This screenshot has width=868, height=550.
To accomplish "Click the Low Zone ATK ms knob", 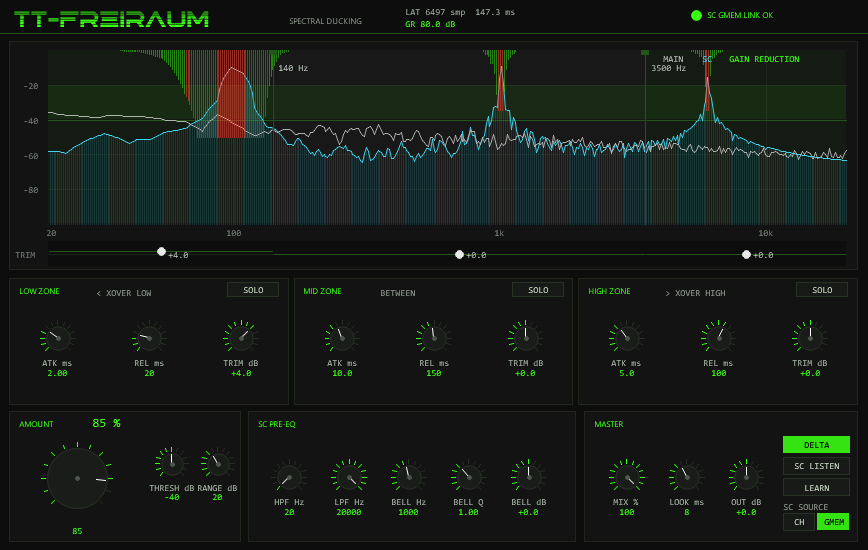I will point(58,338).
